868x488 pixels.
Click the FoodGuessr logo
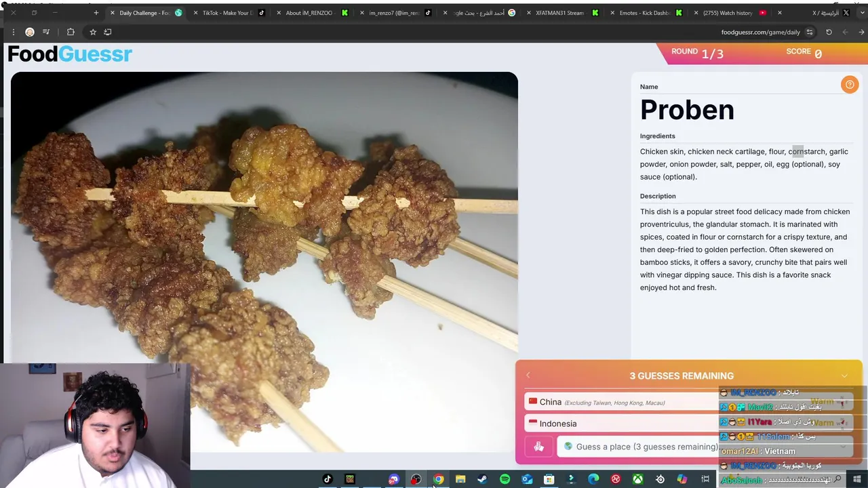click(70, 54)
